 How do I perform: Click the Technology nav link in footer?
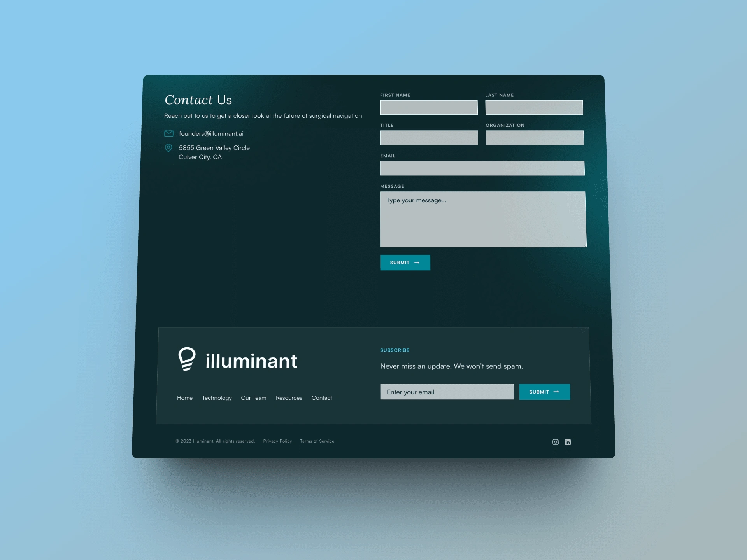(x=216, y=398)
